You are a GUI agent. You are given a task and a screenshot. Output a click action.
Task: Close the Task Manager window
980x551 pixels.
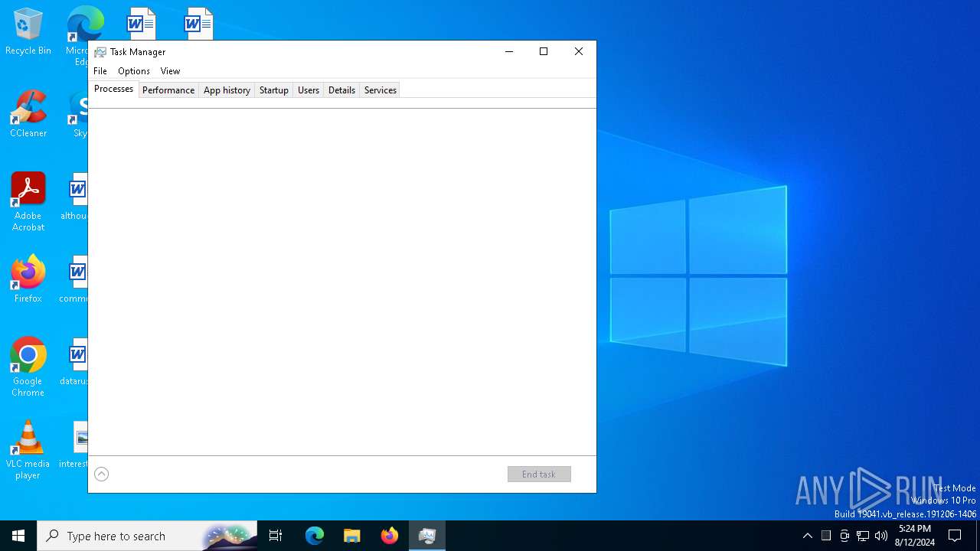click(x=579, y=52)
